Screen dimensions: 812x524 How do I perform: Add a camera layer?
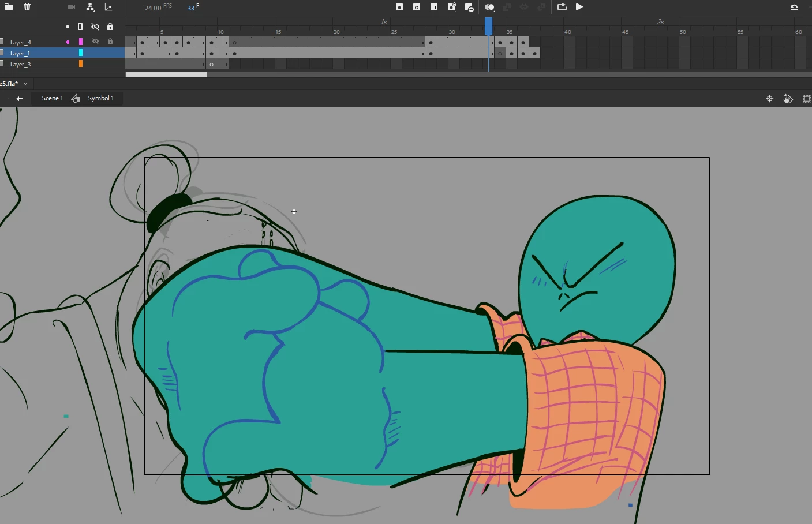(72, 7)
